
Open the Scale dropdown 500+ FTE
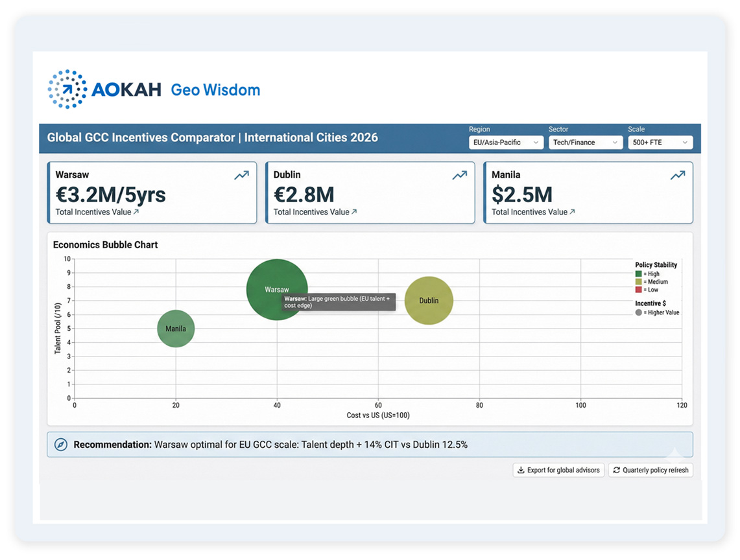click(x=660, y=143)
